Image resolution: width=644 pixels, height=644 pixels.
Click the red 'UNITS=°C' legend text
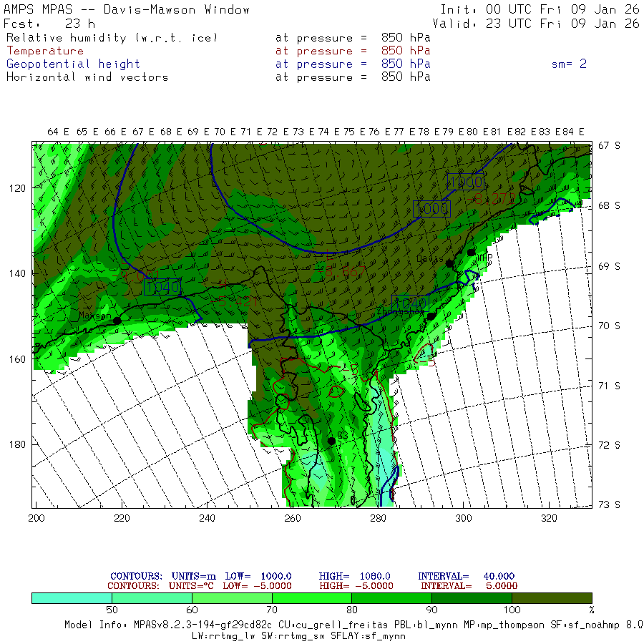coord(191,585)
